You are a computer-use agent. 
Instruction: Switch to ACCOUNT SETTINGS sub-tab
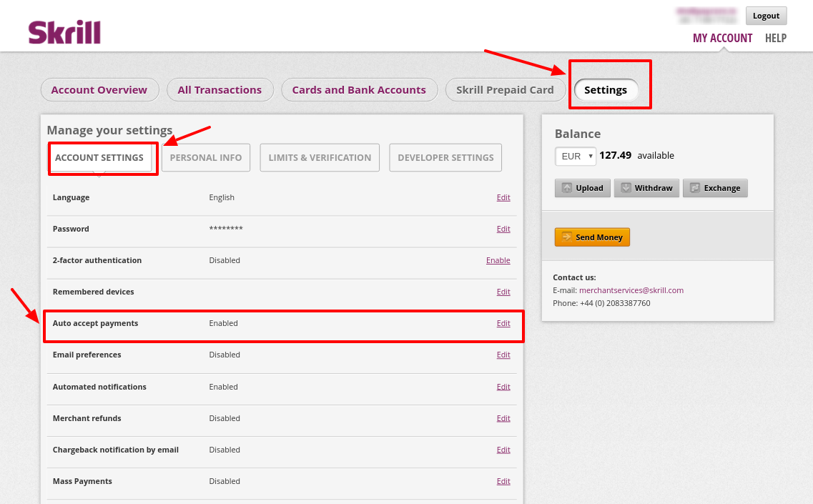coord(99,157)
